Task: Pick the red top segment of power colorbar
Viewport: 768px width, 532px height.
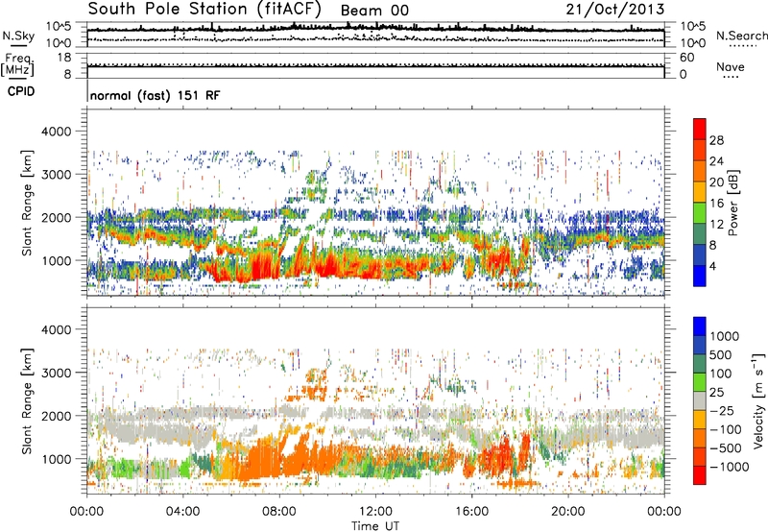Action: (x=700, y=129)
